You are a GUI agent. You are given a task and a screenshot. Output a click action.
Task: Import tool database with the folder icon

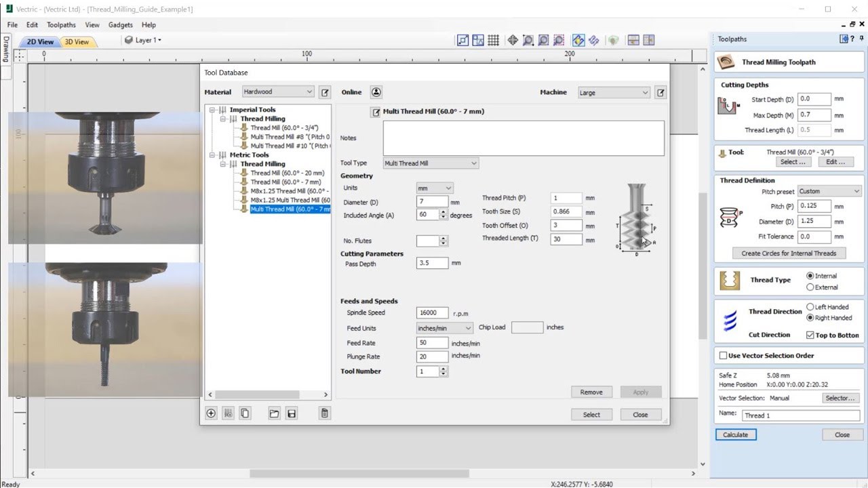click(274, 413)
